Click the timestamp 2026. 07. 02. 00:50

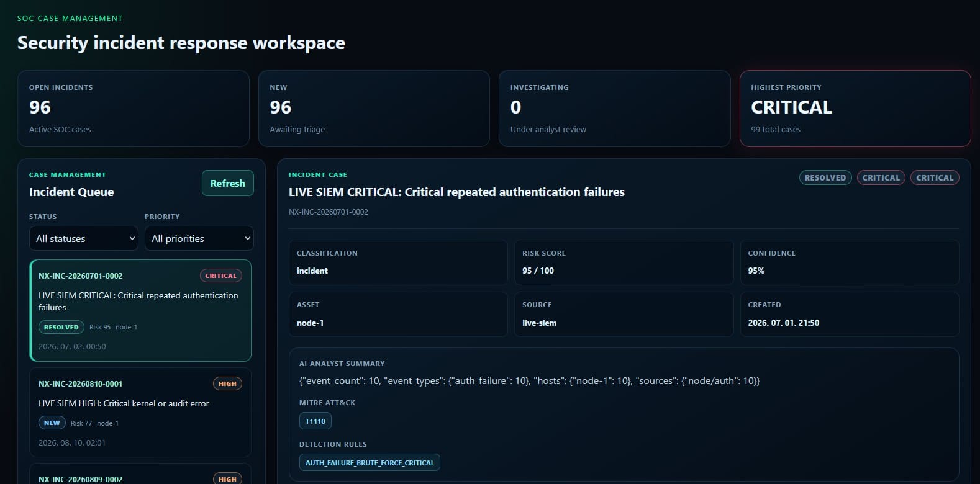coord(72,347)
